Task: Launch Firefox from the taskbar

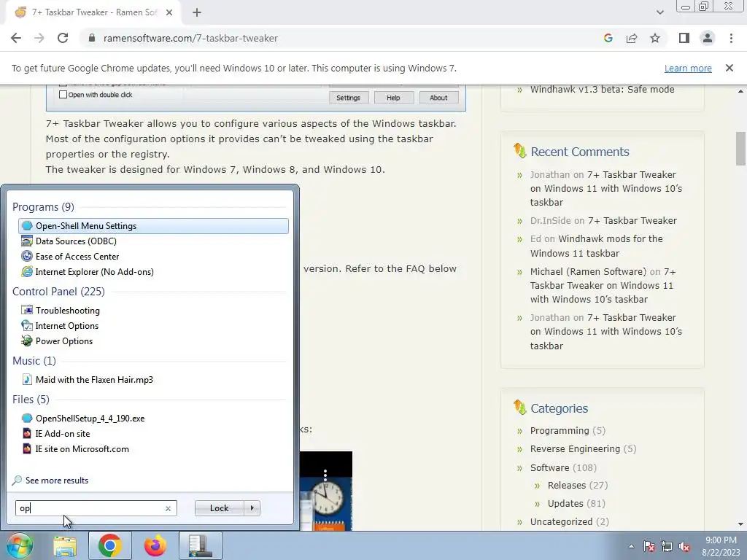Action: tap(155, 545)
